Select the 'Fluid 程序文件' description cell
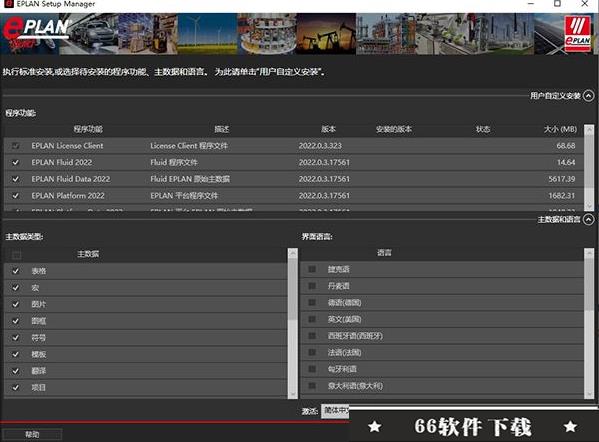The width and height of the screenshot is (599, 442). (x=174, y=162)
